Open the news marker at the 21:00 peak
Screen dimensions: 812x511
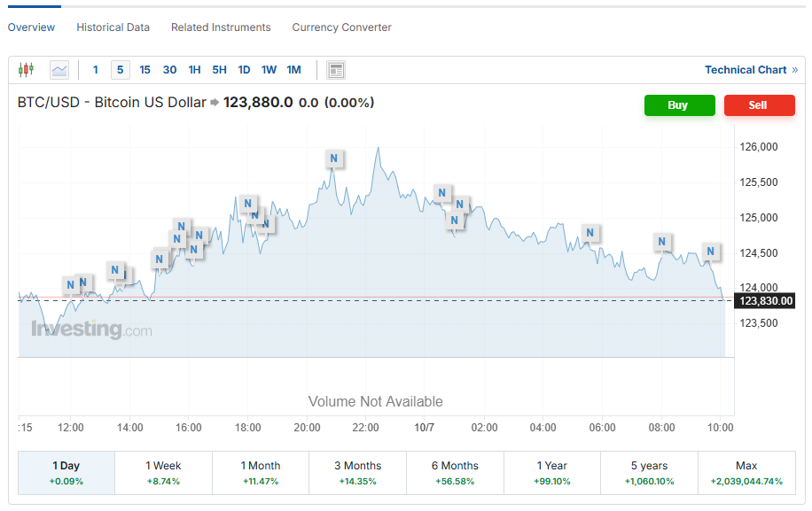[333, 159]
